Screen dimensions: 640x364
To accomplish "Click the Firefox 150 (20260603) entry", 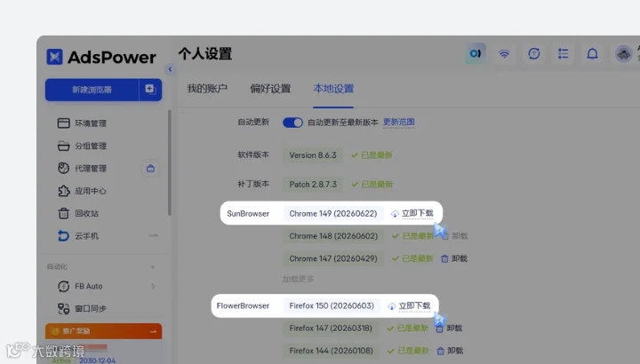I will [x=332, y=305].
